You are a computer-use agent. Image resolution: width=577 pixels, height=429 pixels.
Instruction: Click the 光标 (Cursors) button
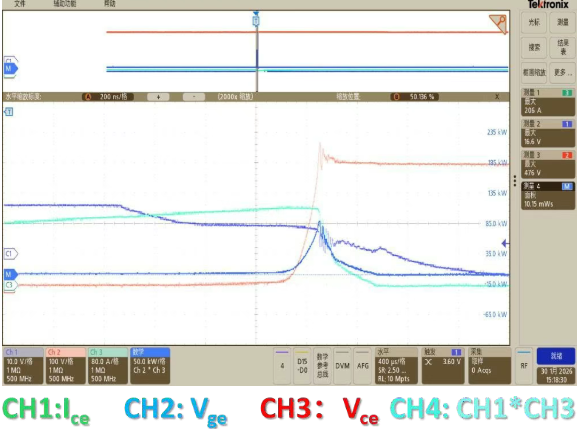click(x=534, y=22)
